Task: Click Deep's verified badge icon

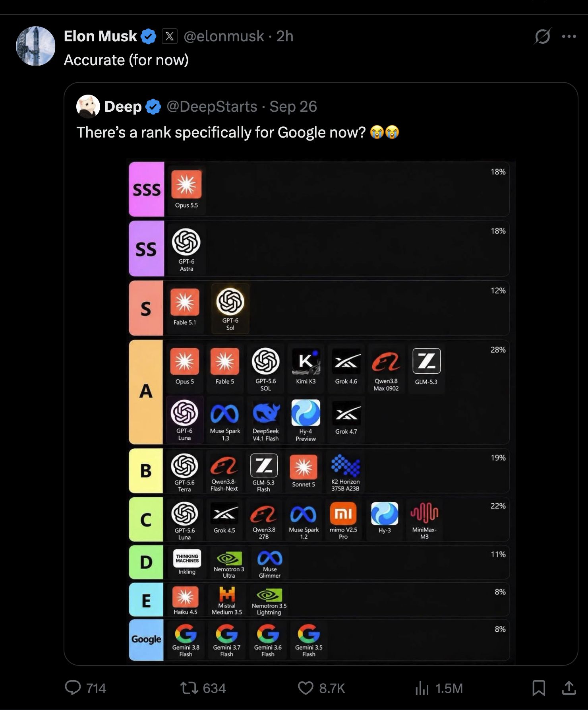Action: pyautogui.click(x=153, y=107)
